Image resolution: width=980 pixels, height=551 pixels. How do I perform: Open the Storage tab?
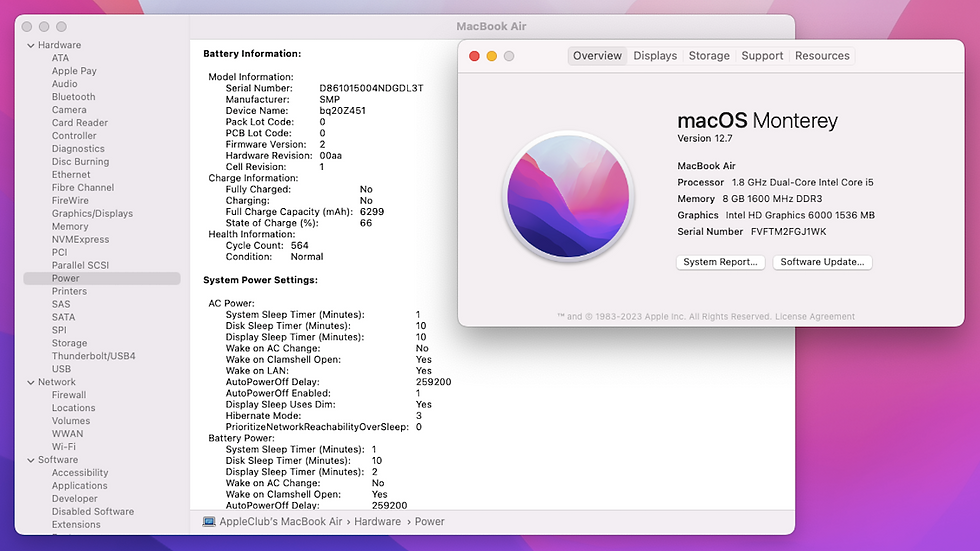[709, 56]
